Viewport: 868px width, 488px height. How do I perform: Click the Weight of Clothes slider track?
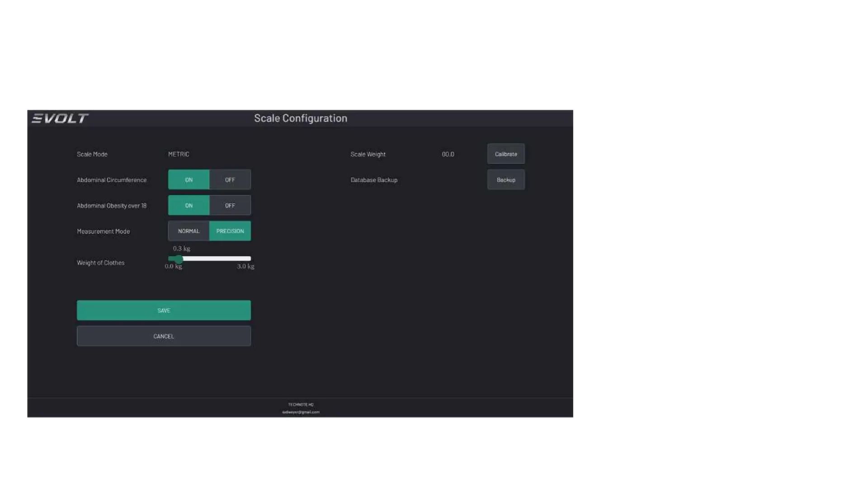209,258
